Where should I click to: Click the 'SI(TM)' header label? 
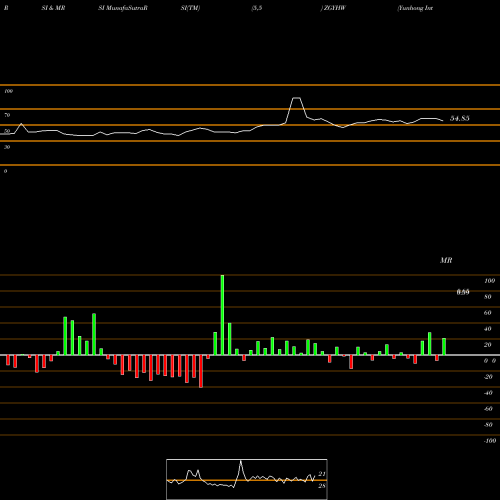(x=190, y=8)
